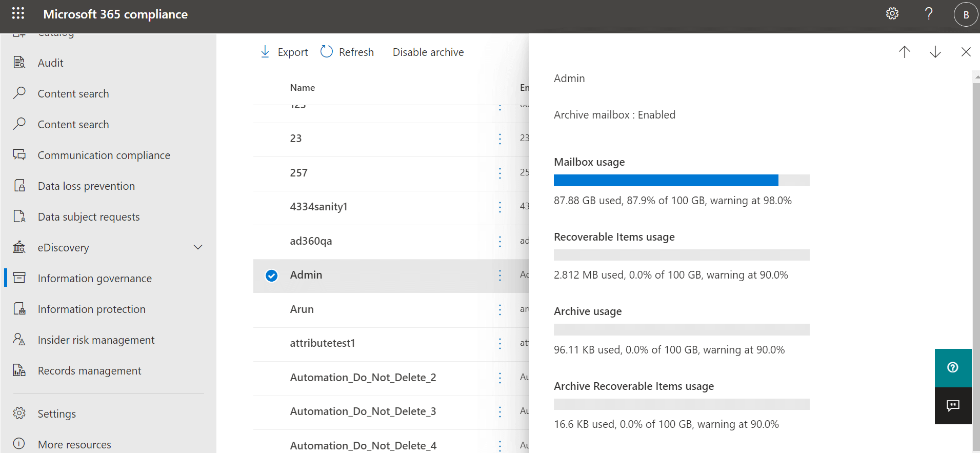Select the attributetest1 mailbox row

coord(323,343)
